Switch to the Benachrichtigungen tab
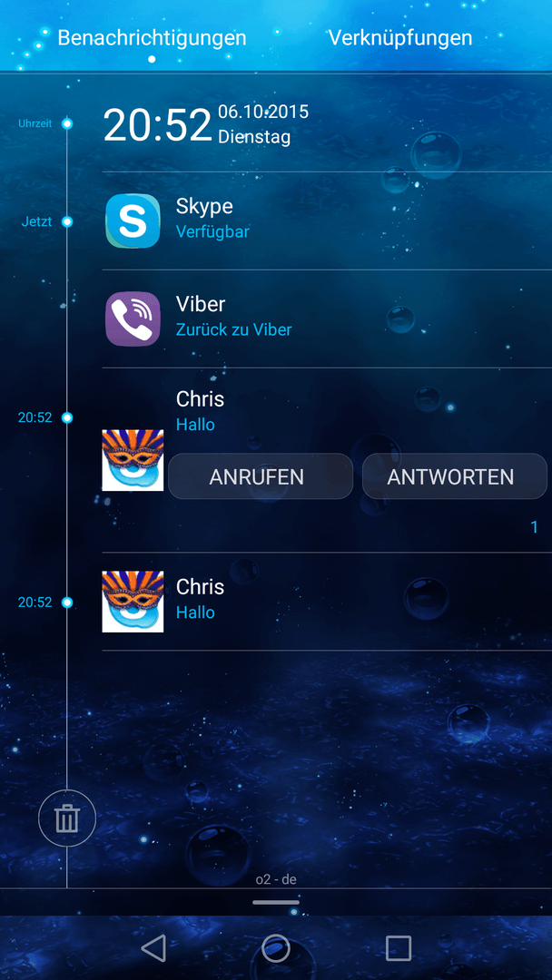 point(152,37)
